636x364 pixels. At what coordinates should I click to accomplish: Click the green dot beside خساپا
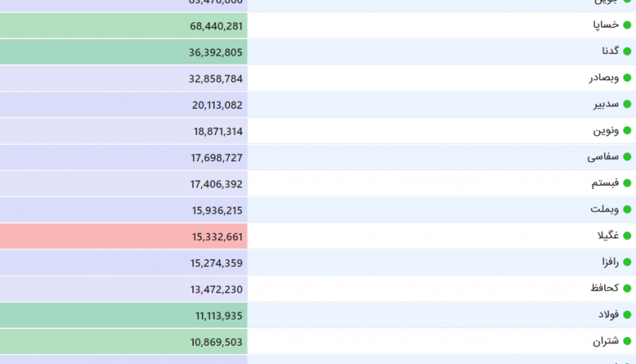pos(627,25)
